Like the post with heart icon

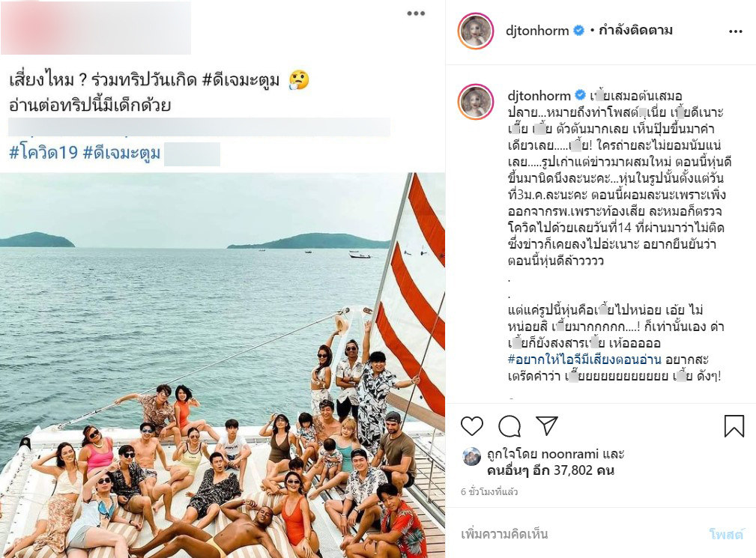coord(471,426)
